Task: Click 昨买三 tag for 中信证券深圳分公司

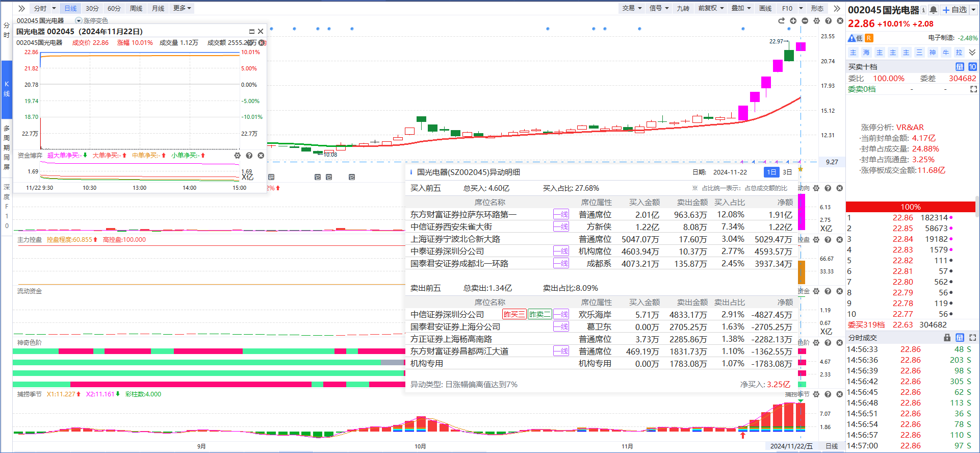Action: pos(514,315)
